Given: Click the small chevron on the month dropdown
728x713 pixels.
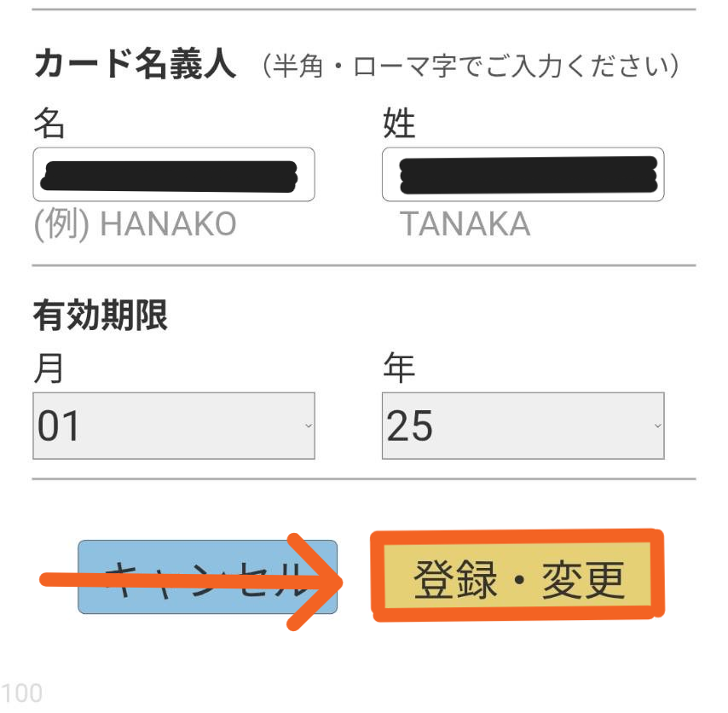Looking at the screenshot, I should pyautogui.click(x=308, y=426).
